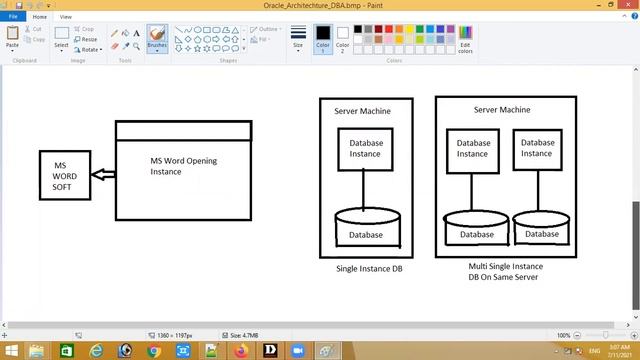Click the Paste clipboard icon
Viewport: 640px width, 360px height.
12,33
